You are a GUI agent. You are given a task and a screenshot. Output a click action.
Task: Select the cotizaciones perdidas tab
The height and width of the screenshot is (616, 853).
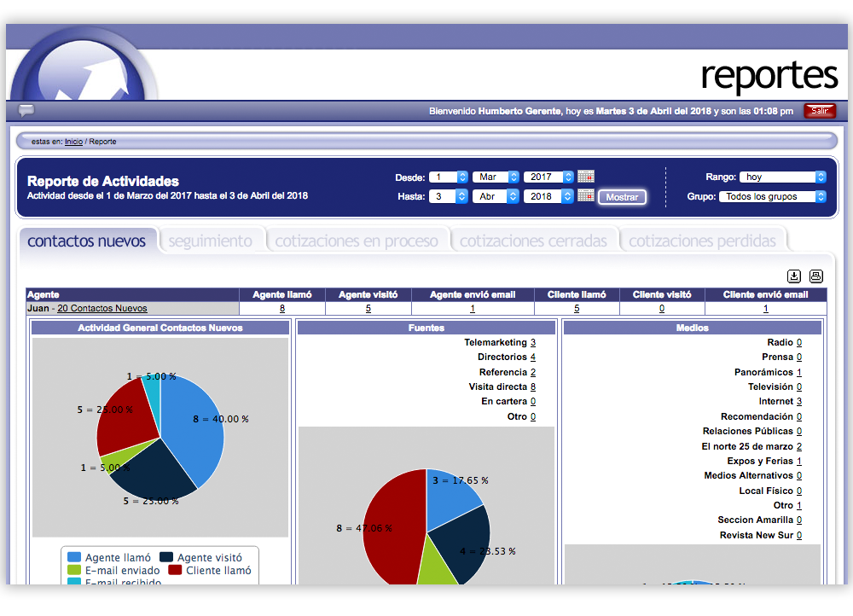tap(702, 241)
